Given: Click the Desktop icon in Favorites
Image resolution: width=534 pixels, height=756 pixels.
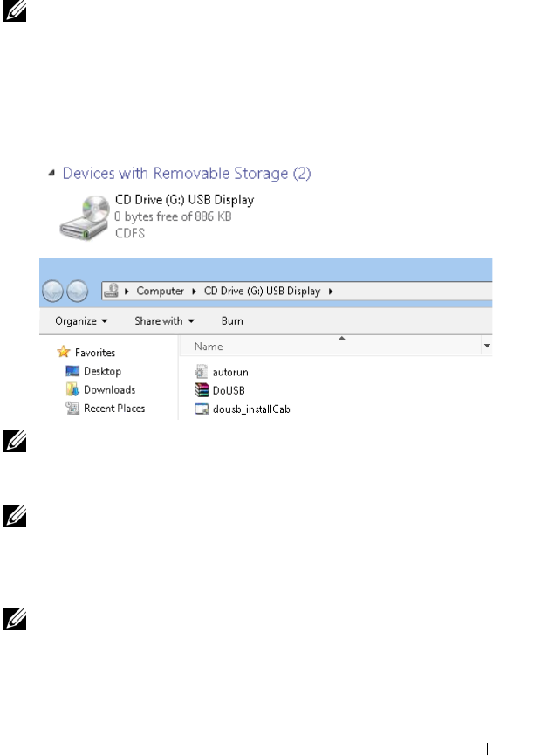Looking at the screenshot, I should click(x=72, y=371).
